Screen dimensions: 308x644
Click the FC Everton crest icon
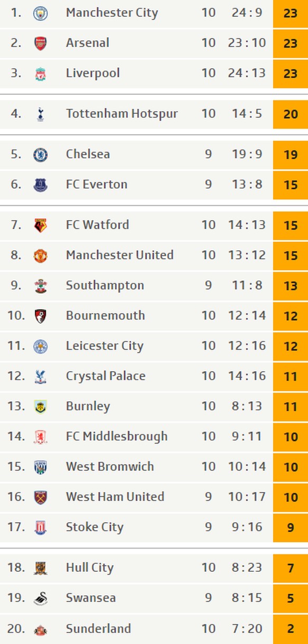[x=40, y=185]
